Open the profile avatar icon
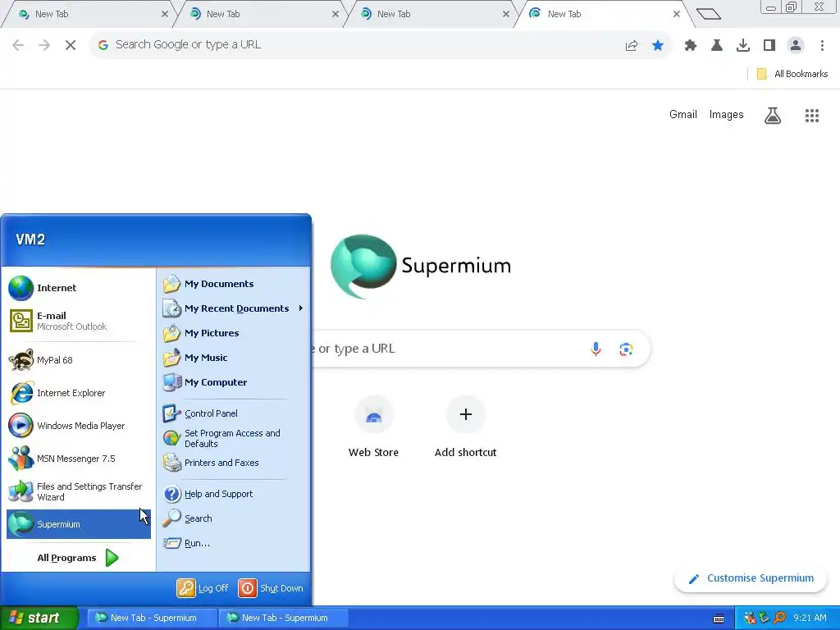The image size is (840, 630). (x=796, y=46)
